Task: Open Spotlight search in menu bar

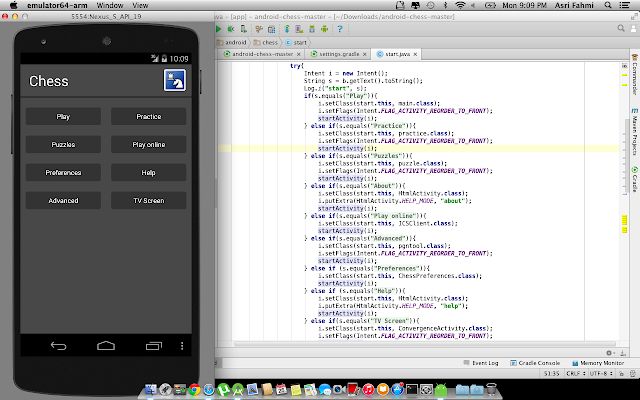Action: pyautogui.click(x=608, y=5)
